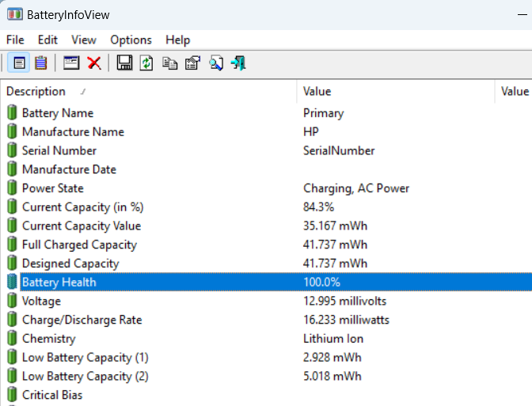Select the Voltage row label
The image size is (532, 406).
point(41,302)
